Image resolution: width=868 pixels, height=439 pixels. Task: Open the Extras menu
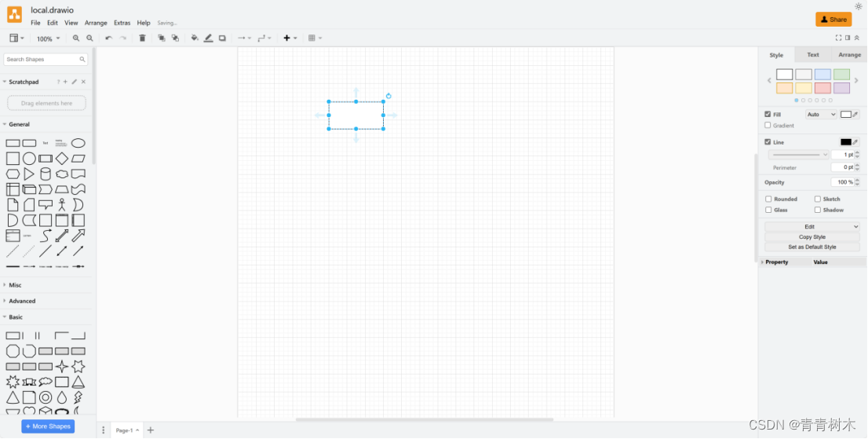(x=122, y=24)
